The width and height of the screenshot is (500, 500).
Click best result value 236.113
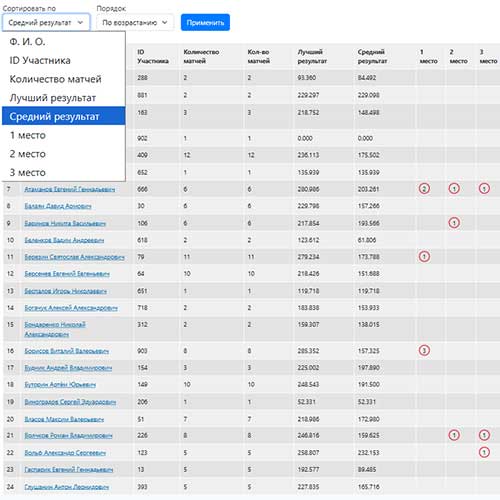click(x=308, y=155)
